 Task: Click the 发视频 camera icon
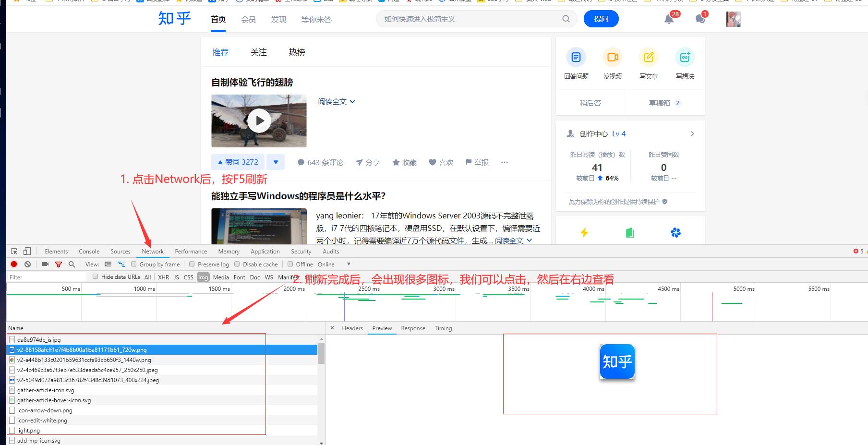click(613, 58)
